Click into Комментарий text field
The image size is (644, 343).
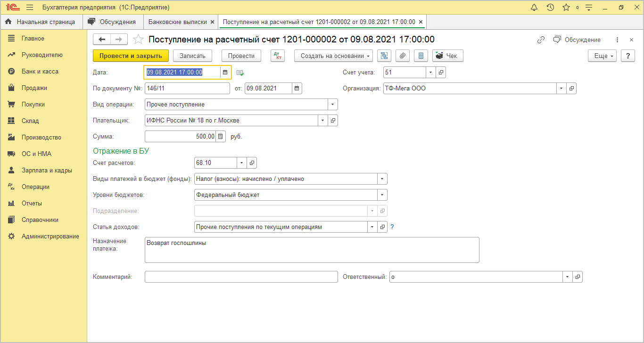coord(241,277)
